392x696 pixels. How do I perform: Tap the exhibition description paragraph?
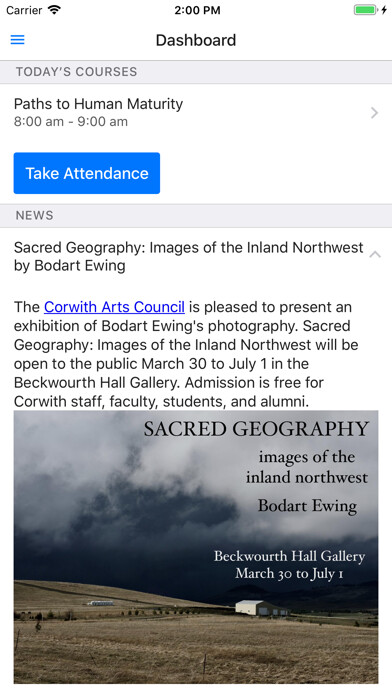click(186, 354)
